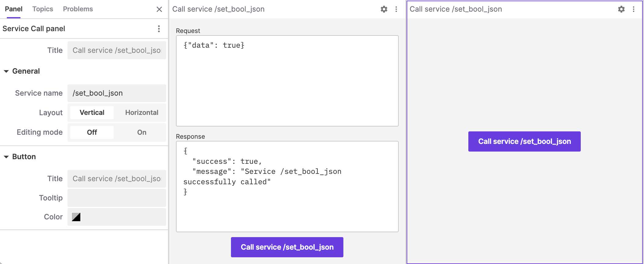Switch to the Problems tab
The height and width of the screenshot is (264, 644).
pyautogui.click(x=78, y=9)
